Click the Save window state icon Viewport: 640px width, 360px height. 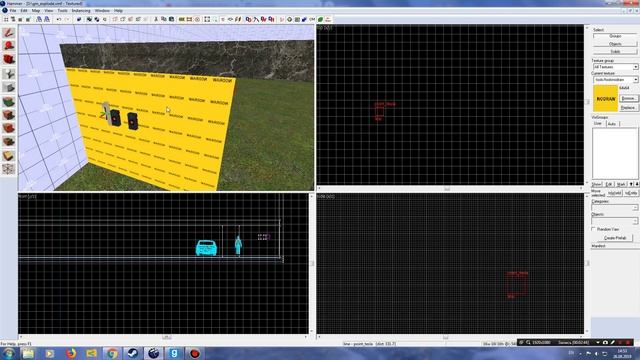click(x=47, y=19)
